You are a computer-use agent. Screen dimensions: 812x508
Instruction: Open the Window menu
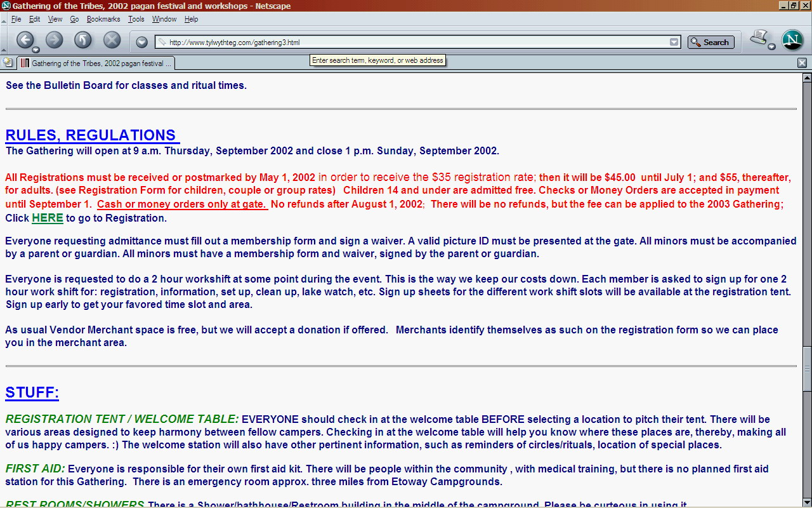click(x=164, y=19)
